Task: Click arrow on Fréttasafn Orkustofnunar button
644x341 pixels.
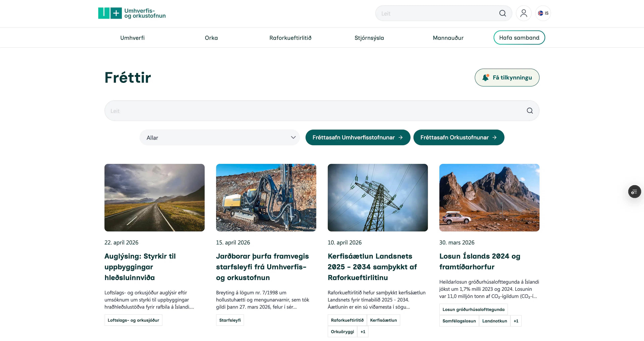Action: (494, 137)
